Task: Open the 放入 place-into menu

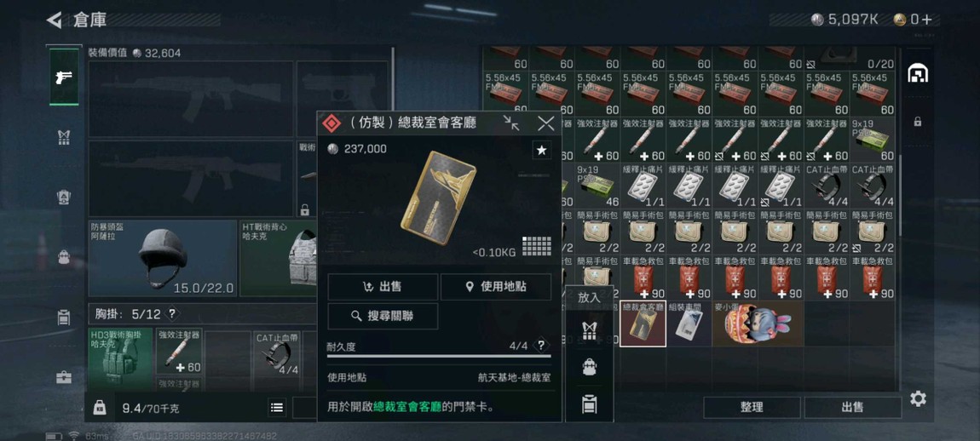Action: pos(589,297)
